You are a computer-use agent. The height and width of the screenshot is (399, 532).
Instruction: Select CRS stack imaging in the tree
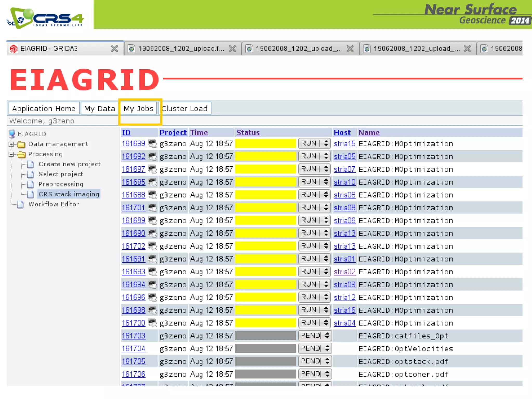tap(69, 194)
